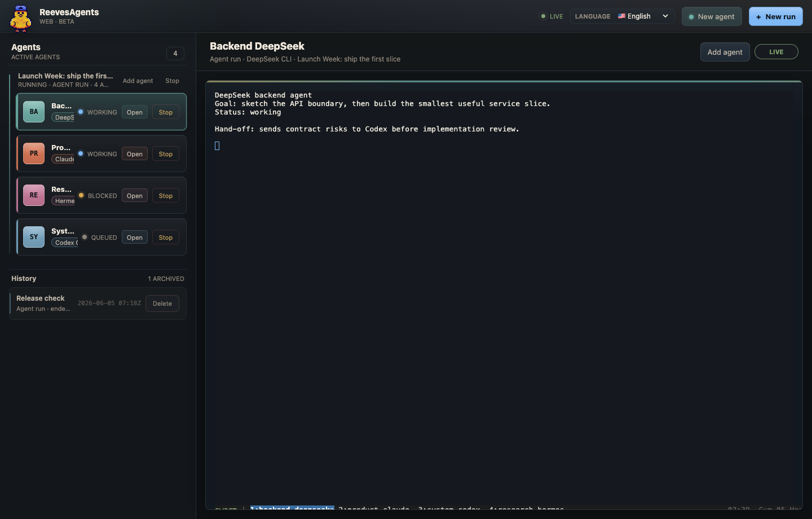Click the SY avatar of System agent

coord(34,237)
